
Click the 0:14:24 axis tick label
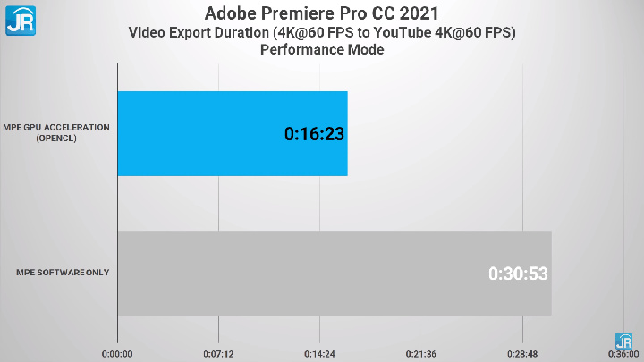coord(319,354)
